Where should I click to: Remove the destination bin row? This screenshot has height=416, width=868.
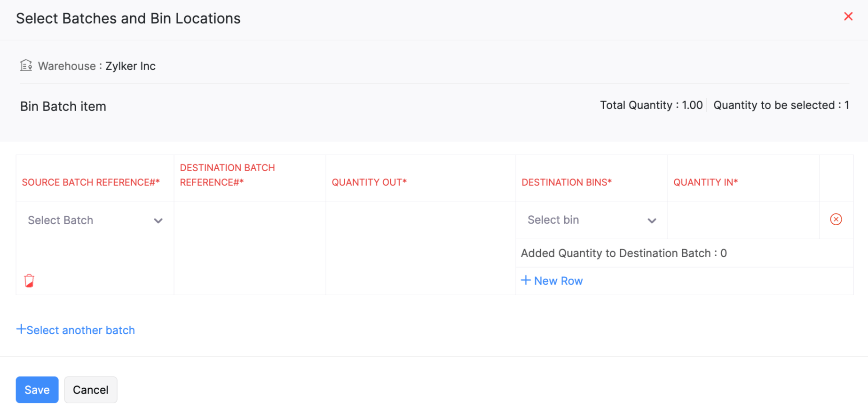coord(836,220)
